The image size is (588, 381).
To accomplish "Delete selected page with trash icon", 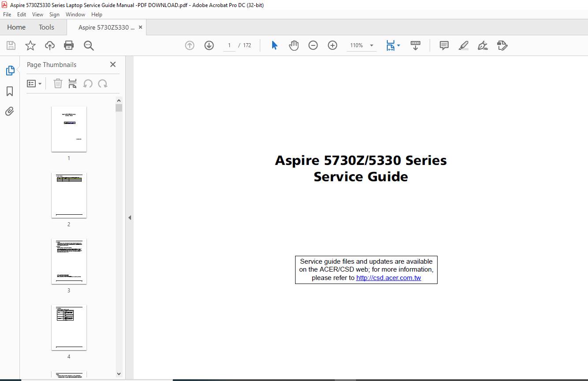I will click(x=58, y=83).
